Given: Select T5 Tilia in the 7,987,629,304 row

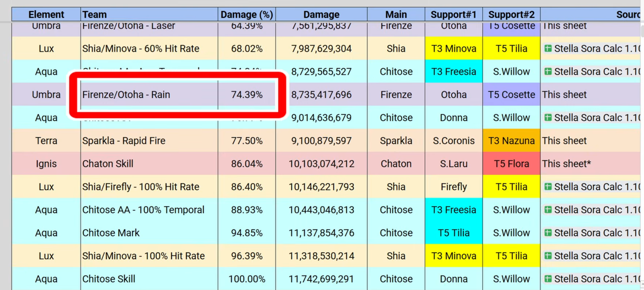Looking at the screenshot, I should (x=511, y=49).
